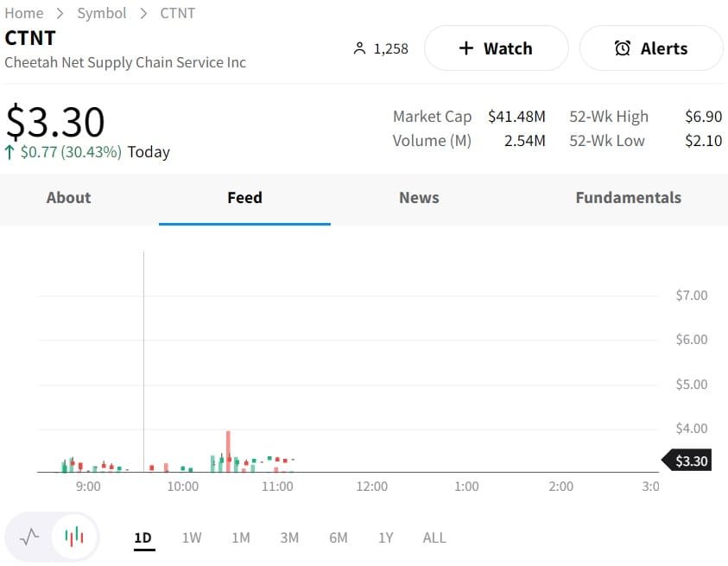Choose the 1W time range

[x=192, y=537]
